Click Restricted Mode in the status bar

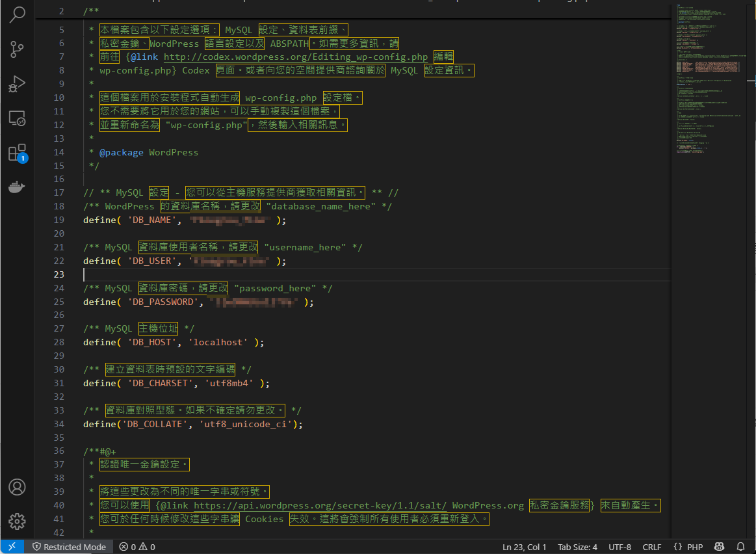pos(69,547)
